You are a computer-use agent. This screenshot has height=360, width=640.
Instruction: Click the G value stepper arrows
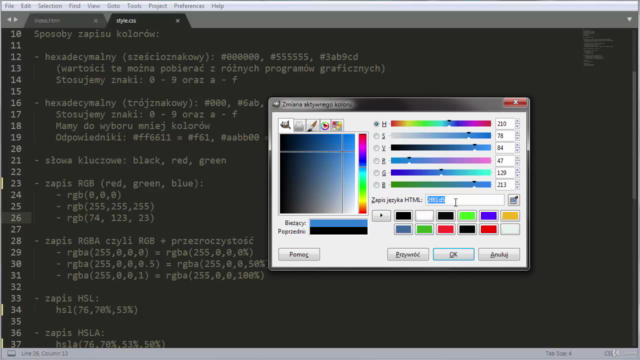coord(517,173)
